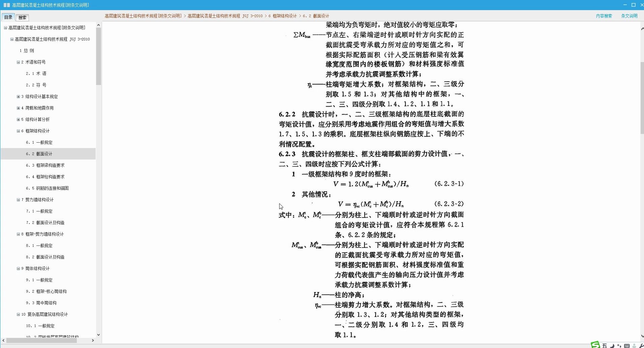Click the moon half-width toggle icon

click(612, 346)
